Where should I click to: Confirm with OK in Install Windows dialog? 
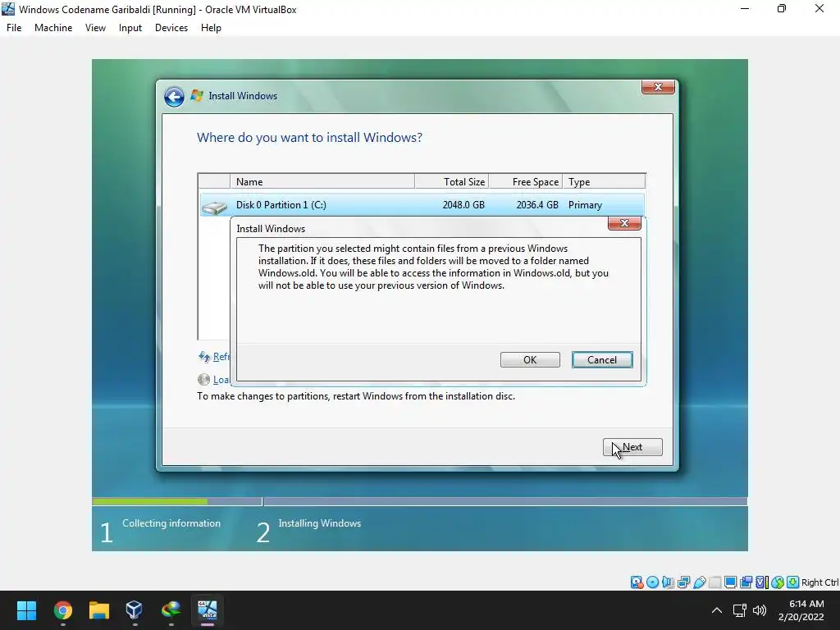coord(530,360)
